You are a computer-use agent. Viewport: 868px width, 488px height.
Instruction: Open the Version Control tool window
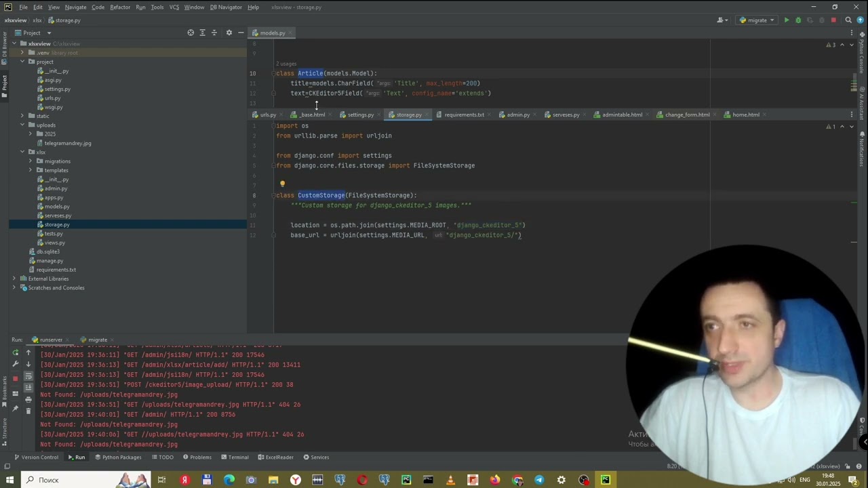36,457
